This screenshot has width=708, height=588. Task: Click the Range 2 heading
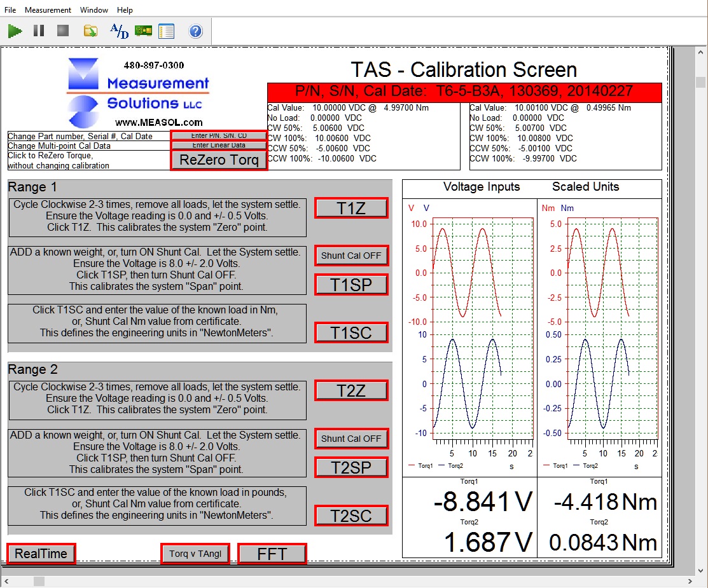[x=32, y=369]
